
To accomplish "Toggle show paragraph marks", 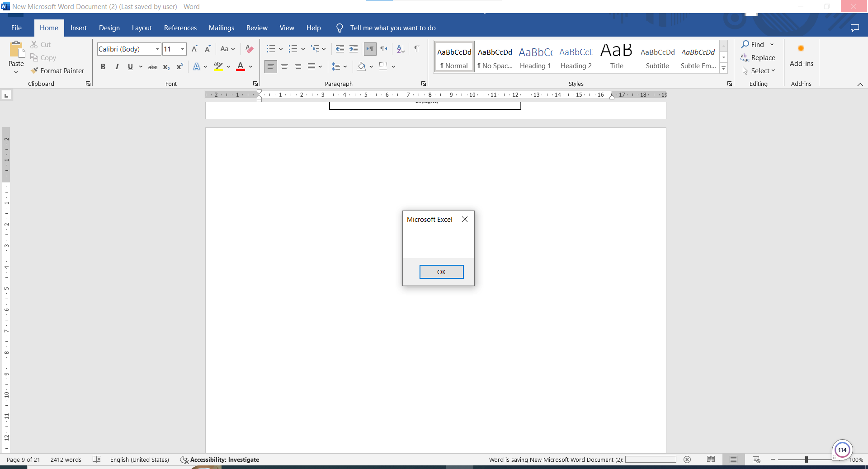I will [417, 49].
